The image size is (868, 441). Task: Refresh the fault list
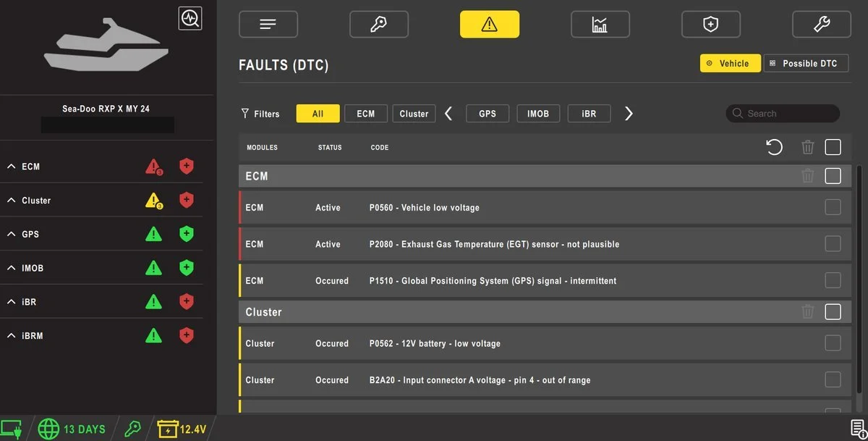tap(774, 147)
